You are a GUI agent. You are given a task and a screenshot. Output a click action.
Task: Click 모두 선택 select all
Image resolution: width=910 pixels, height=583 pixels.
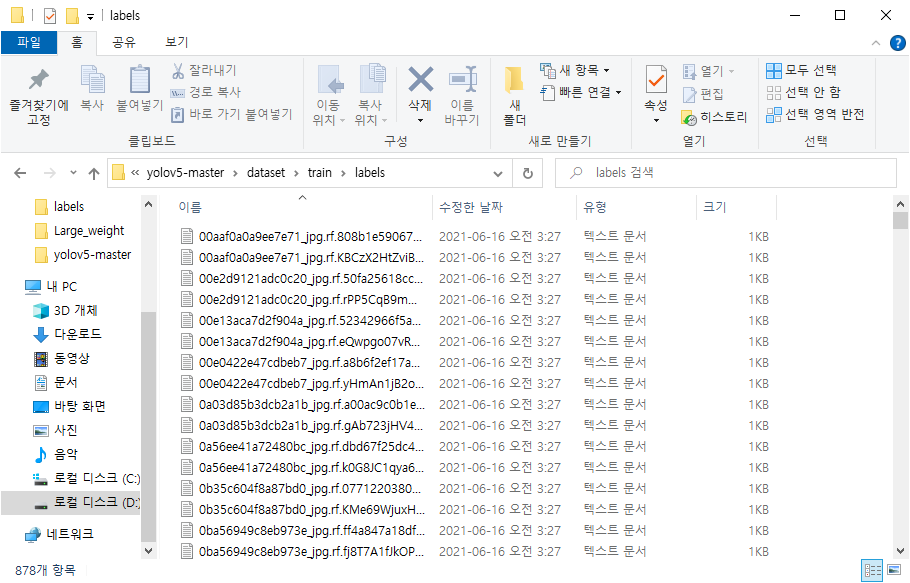pos(801,71)
